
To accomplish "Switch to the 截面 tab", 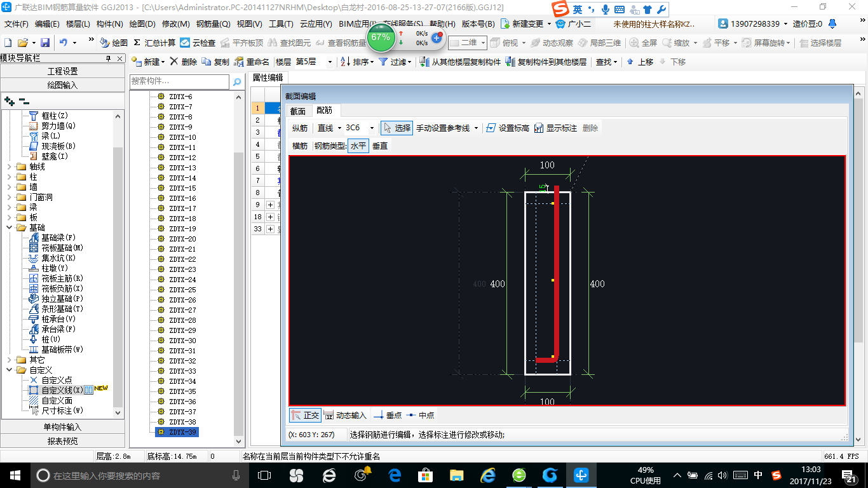I will point(297,111).
